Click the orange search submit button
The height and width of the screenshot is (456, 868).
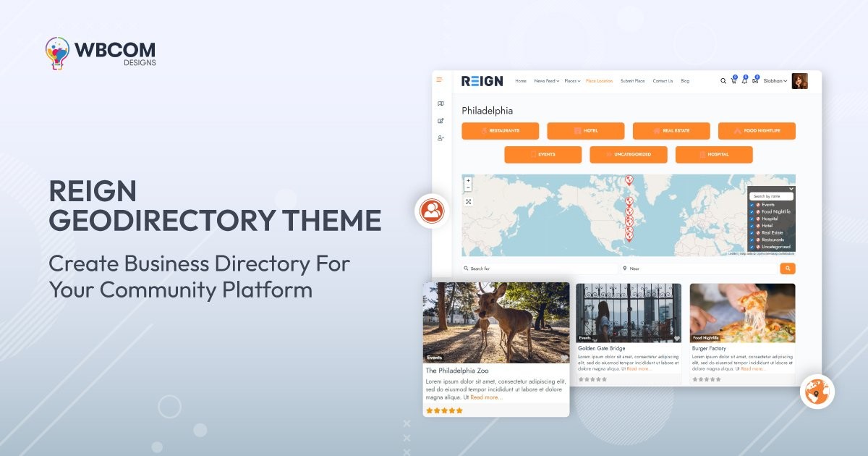tap(788, 269)
